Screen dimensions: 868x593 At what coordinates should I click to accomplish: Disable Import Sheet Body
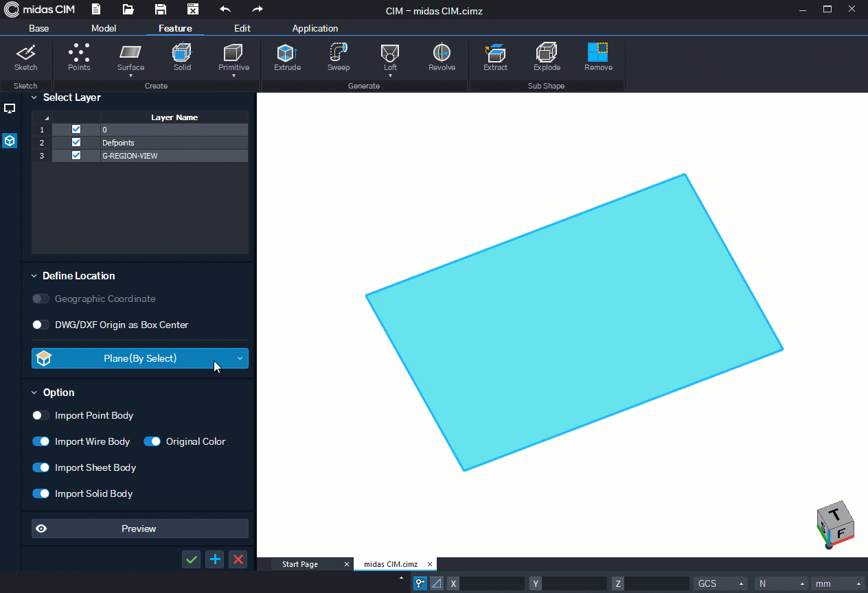[41, 467]
